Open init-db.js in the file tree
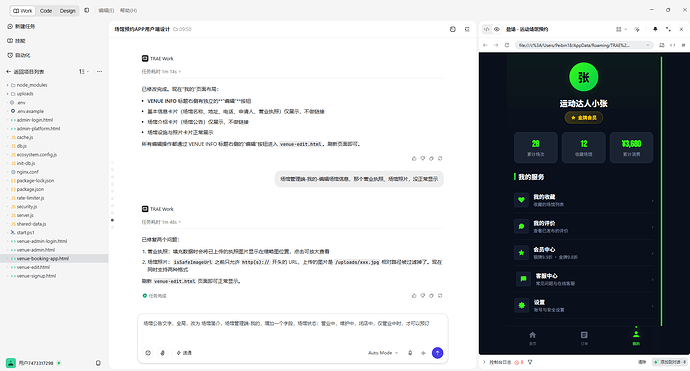Image resolution: width=690 pixels, height=371 pixels. [x=23, y=163]
